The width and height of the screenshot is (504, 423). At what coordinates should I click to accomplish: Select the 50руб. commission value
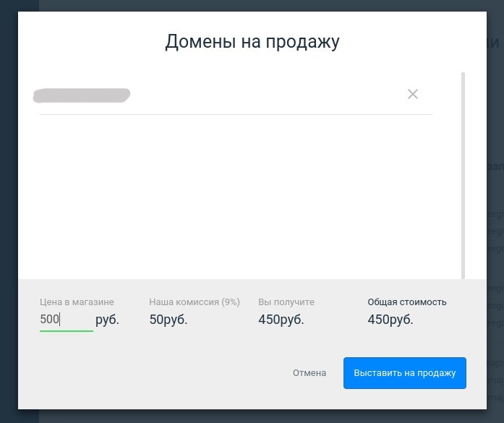(x=168, y=320)
